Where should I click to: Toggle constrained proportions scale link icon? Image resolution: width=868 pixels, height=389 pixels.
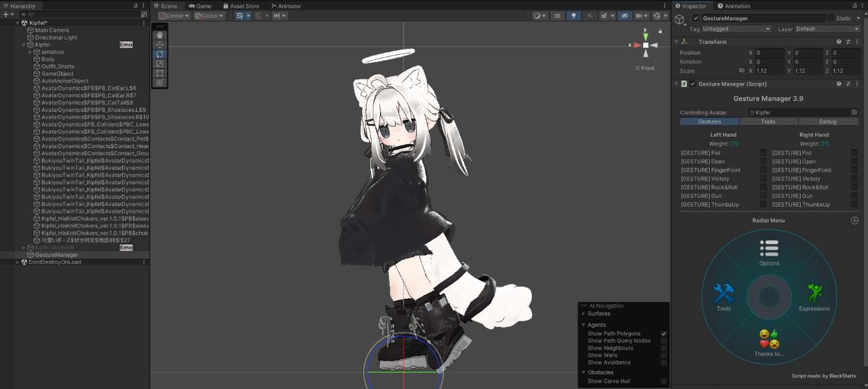pyautogui.click(x=742, y=71)
